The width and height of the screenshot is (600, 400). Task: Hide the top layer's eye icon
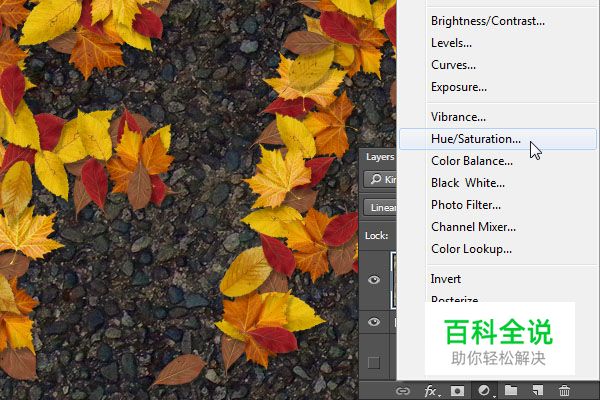pos(374,280)
